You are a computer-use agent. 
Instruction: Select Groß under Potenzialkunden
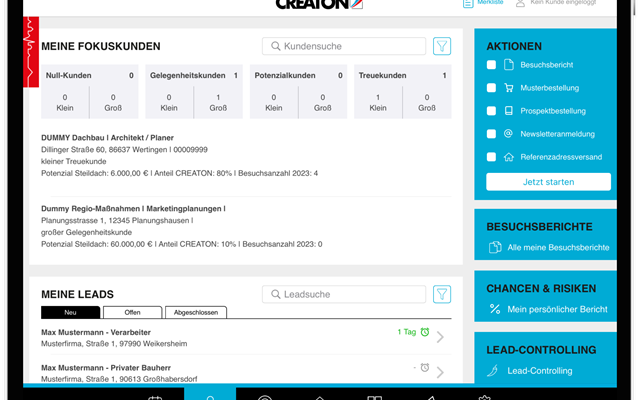click(x=323, y=102)
